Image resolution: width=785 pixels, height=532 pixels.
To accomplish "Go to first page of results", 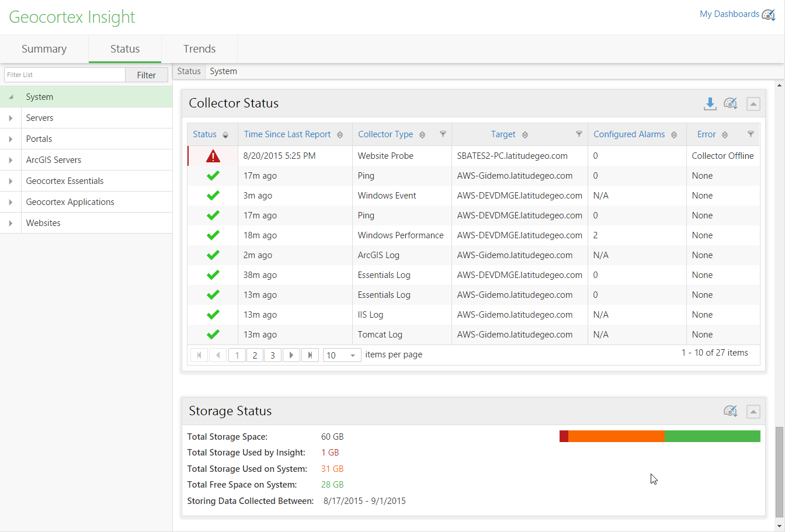I will [199, 355].
